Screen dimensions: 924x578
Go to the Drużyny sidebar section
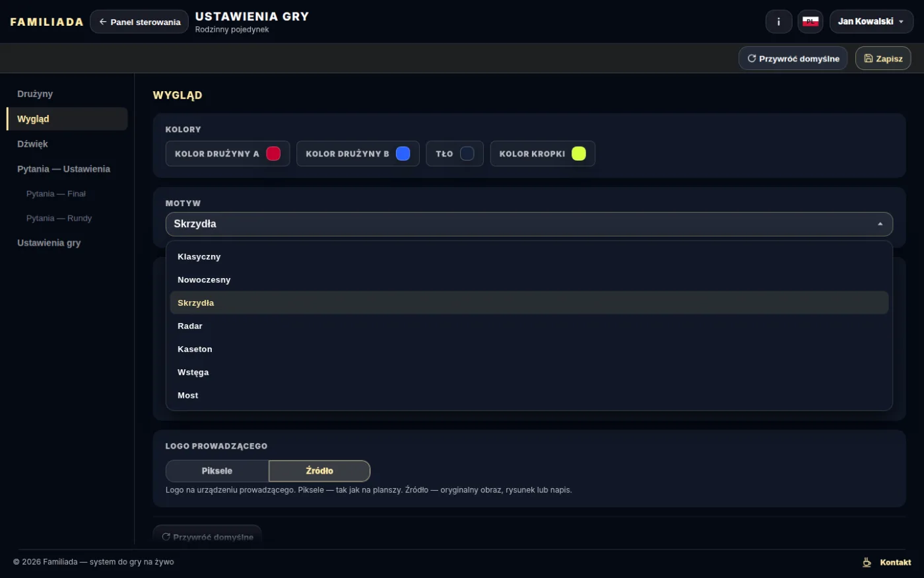67,94
